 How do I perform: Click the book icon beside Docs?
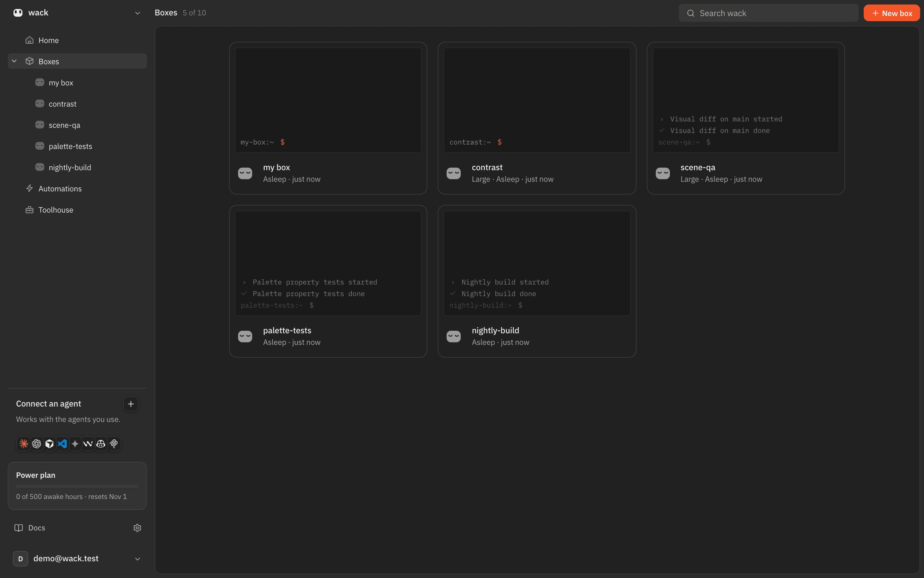(19, 528)
